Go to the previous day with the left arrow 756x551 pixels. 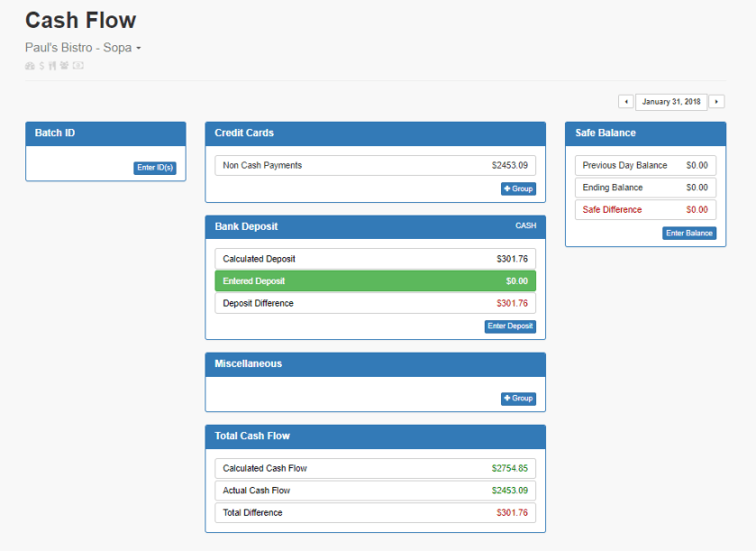(626, 101)
